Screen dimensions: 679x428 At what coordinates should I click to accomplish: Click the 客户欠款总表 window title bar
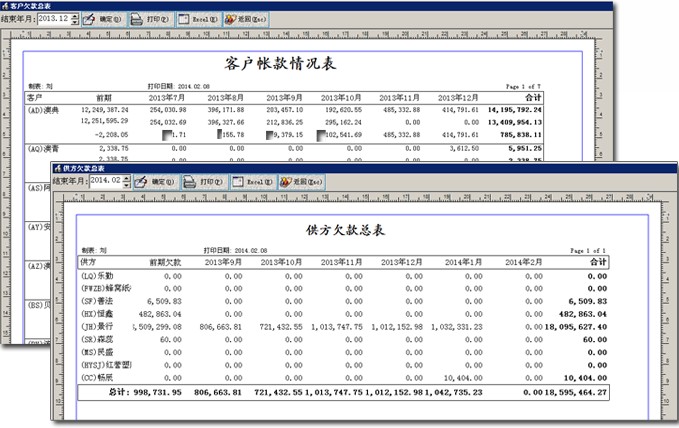[300, 5]
